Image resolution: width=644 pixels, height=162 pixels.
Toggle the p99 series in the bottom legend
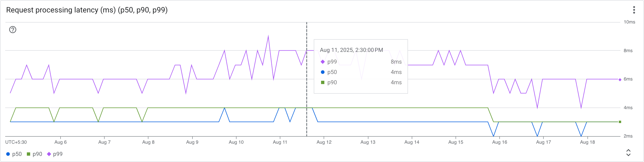tap(55, 154)
